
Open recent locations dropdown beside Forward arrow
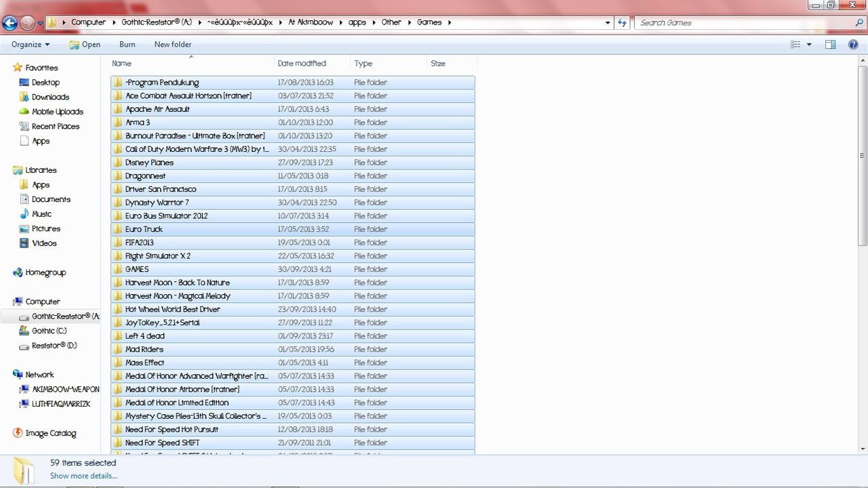click(40, 23)
